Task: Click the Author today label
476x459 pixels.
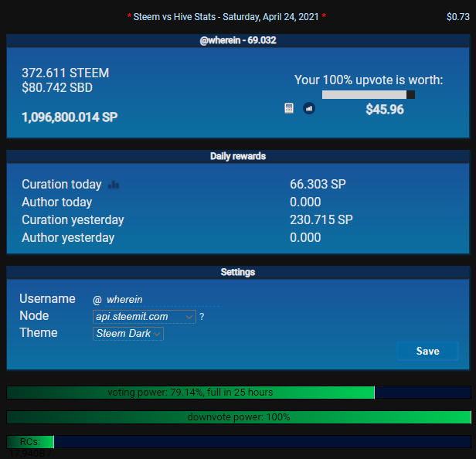Action: (x=56, y=202)
